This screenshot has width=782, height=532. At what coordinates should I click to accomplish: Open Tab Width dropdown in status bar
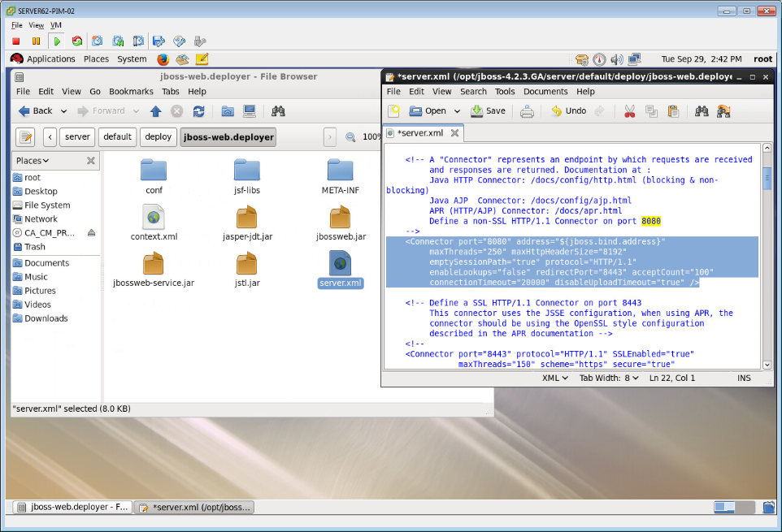point(609,378)
